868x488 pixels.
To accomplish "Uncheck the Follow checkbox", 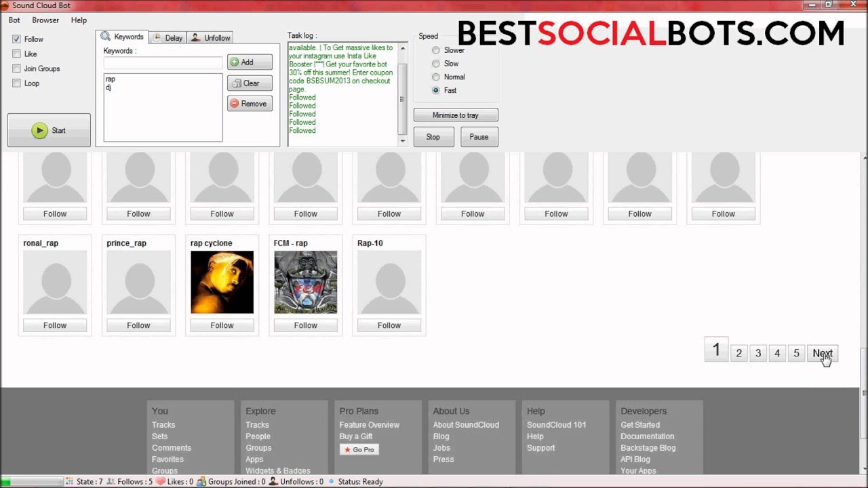I will point(16,39).
